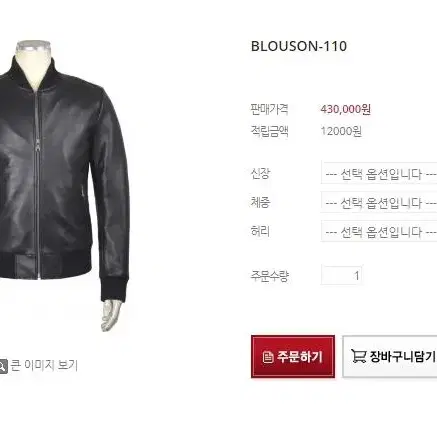Click the 허리 option label
This screenshot has height=437, width=437.
click(260, 231)
